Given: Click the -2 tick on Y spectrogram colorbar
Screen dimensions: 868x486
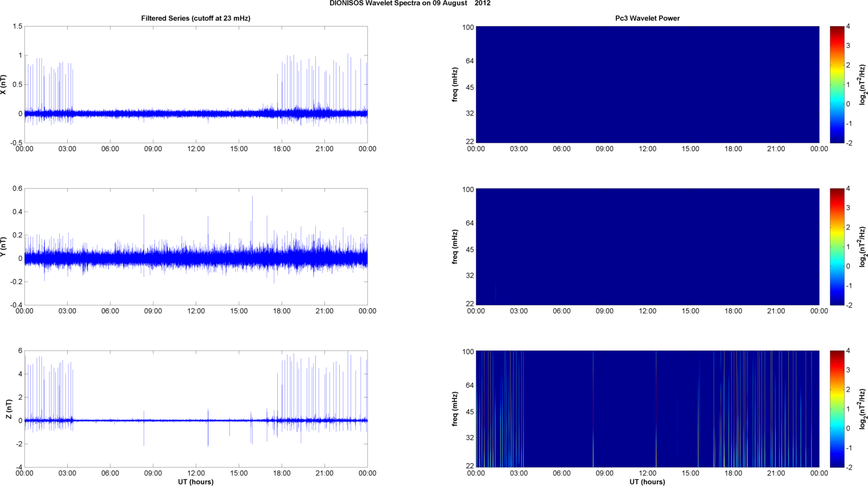Looking at the screenshot, I should click(849, 306).
